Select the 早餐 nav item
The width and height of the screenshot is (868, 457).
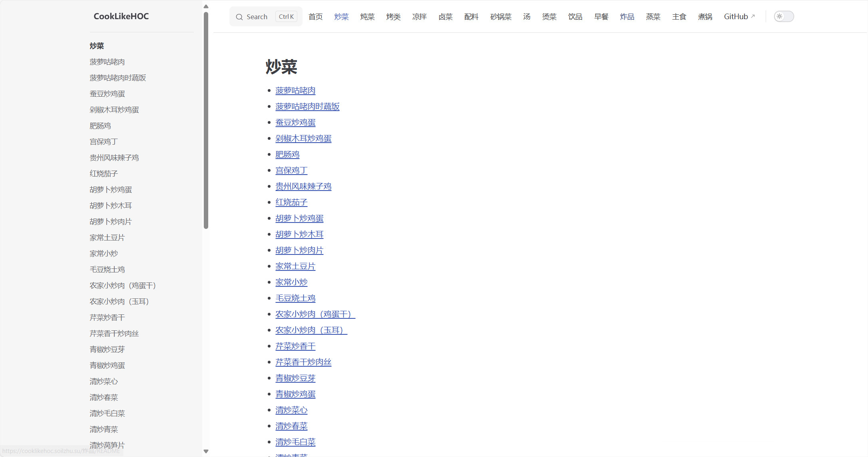(x=601, y=16)
